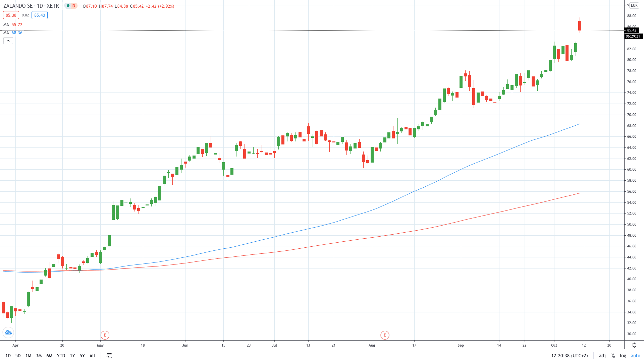Select the 6M time range

[49, 356]
